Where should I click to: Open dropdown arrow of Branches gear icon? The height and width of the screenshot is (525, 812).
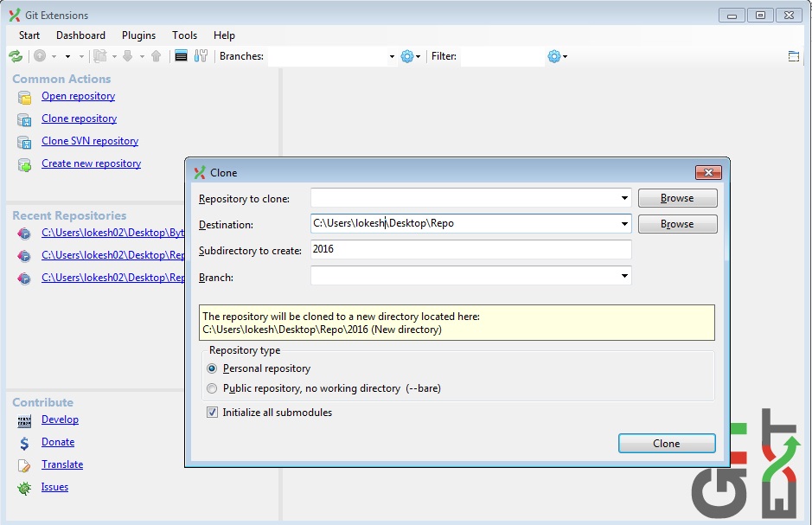(x=418, y=56)
